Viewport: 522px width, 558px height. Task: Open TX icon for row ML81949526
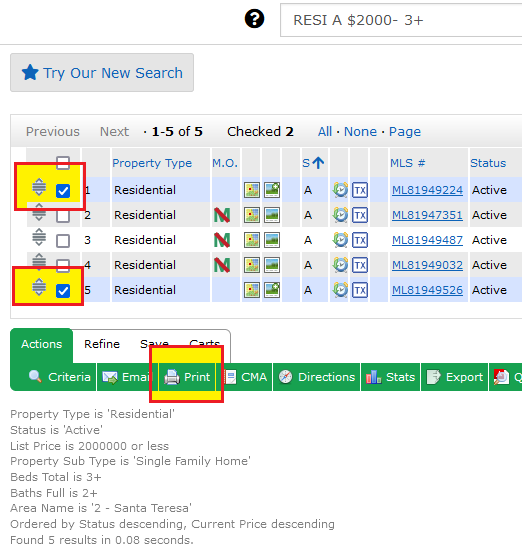360,290
